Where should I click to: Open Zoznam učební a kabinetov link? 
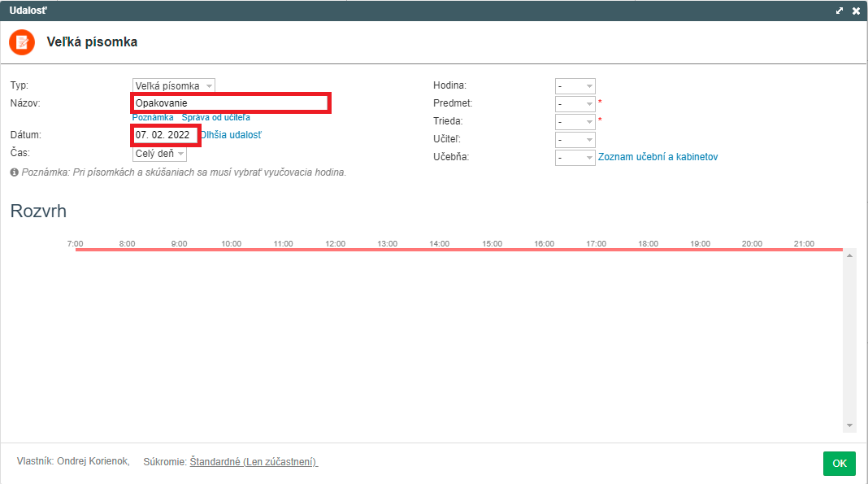point(658,157)
